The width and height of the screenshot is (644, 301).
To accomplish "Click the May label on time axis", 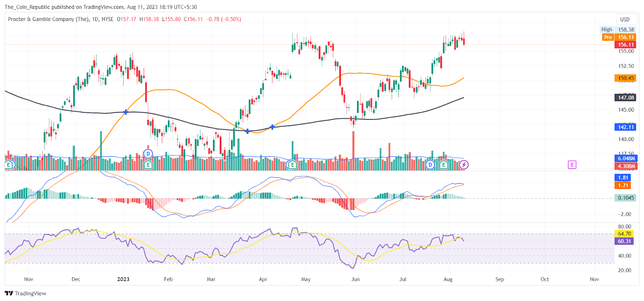I will tap(306, 279).
